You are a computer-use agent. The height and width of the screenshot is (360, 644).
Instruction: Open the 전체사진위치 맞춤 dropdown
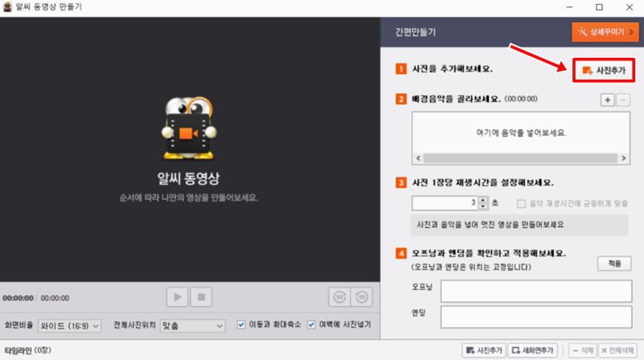point(192,326)
